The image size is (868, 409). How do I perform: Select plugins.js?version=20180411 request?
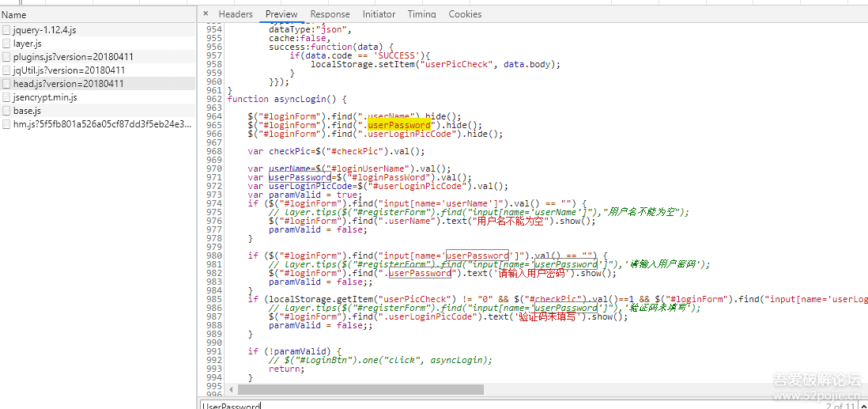(97, 56)
